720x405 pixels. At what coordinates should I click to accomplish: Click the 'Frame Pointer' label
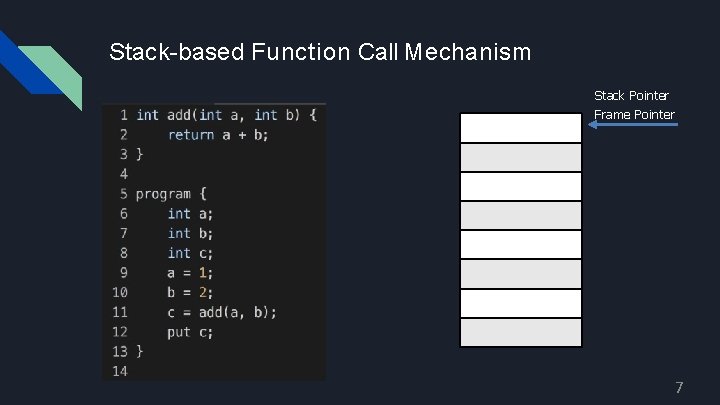click(x=634, y=114)
